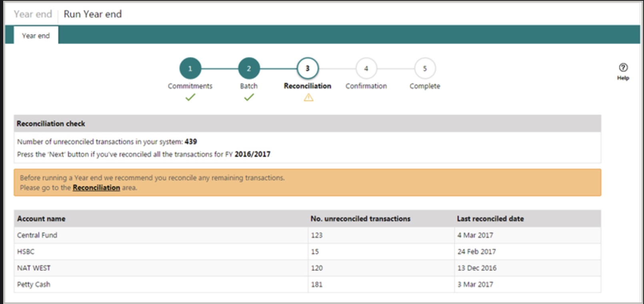Switch to the Year end tab
This screenshot has width=644, height=304.
36,35
